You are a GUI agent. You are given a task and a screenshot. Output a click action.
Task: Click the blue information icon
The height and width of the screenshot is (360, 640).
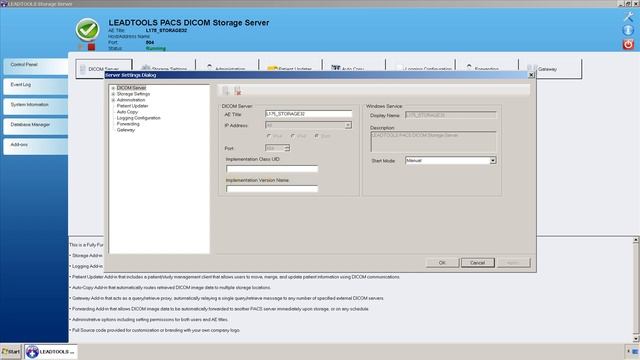[x=628, y=30]
